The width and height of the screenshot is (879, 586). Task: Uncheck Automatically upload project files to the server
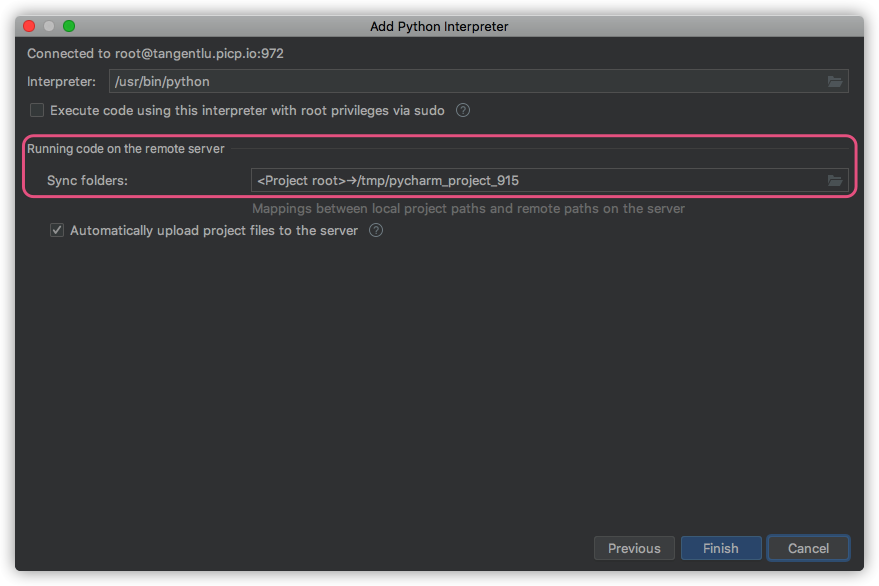click(x=57, y=231)
